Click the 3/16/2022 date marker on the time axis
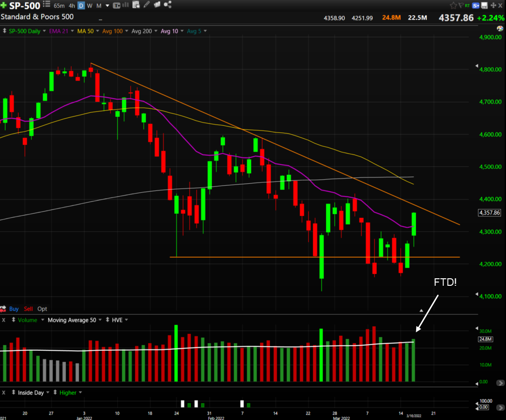 [x=414, y=416]
